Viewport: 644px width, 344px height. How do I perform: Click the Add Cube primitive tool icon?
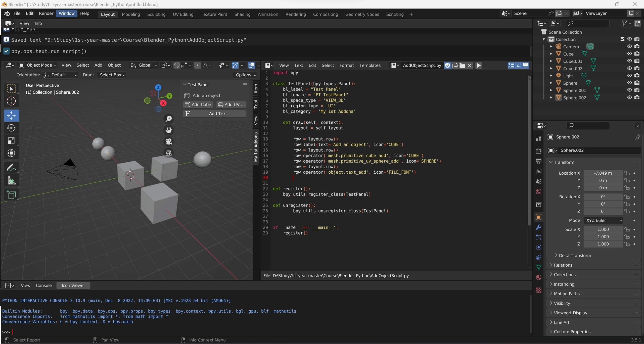click(x=11, y=195)
